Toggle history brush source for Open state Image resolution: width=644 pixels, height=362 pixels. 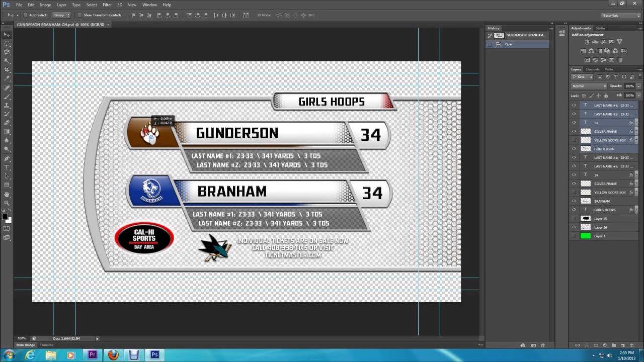tap(489, 44)
